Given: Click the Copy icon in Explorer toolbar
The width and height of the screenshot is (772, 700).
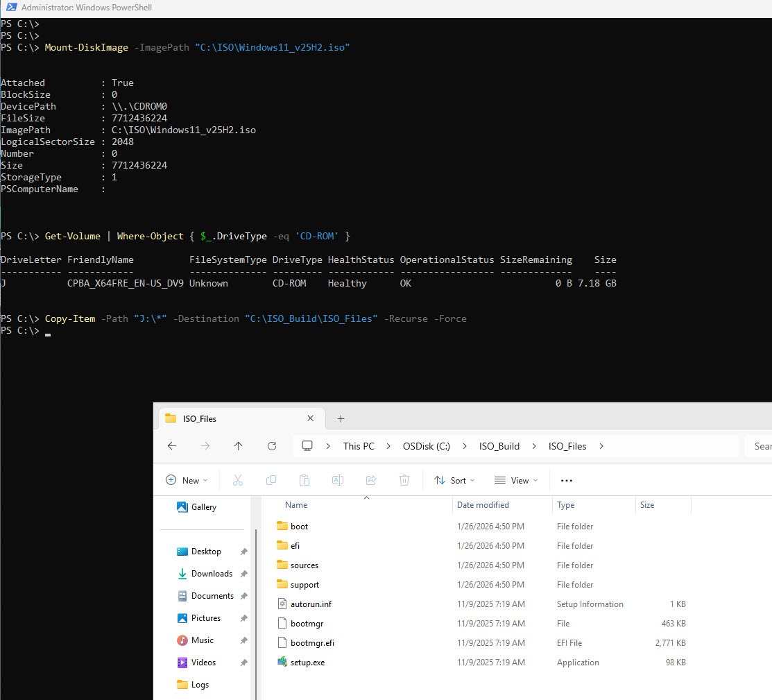Looking at the screenshot, I should (271, 480).
